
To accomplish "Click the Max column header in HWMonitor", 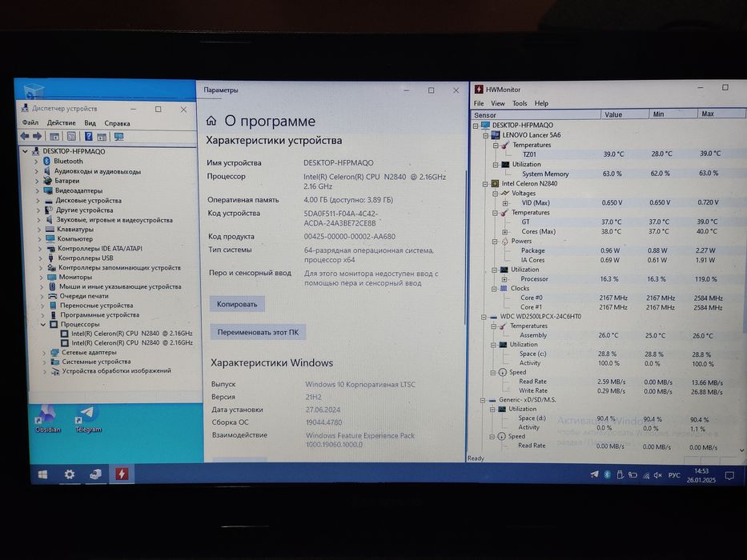I will 721,114.
